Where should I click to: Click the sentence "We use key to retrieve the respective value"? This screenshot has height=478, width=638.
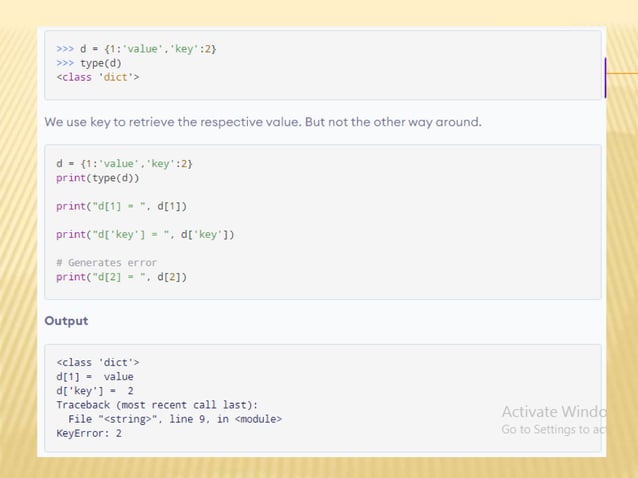[173, 122]
